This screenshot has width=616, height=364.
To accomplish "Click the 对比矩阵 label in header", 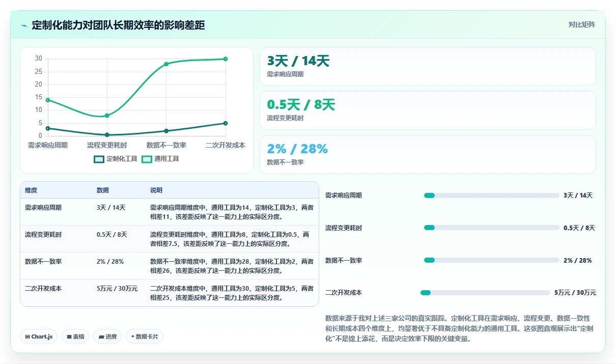I will pyautogui.click(x=582, y=24).
